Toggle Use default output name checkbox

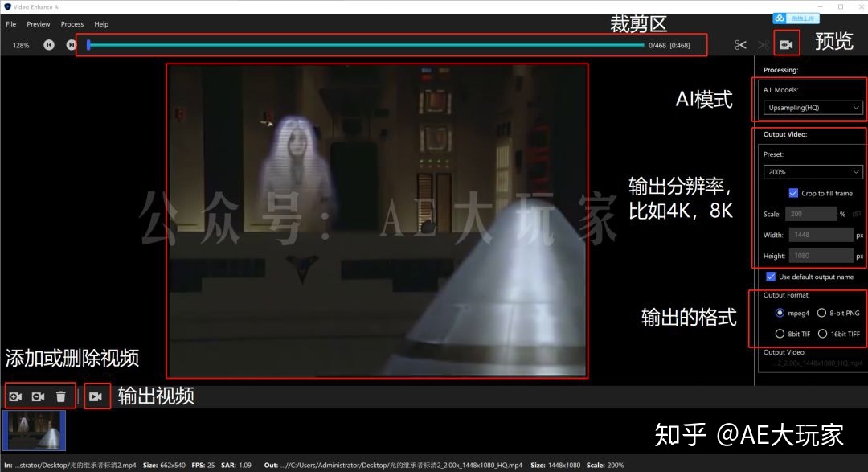pos(771,277)
